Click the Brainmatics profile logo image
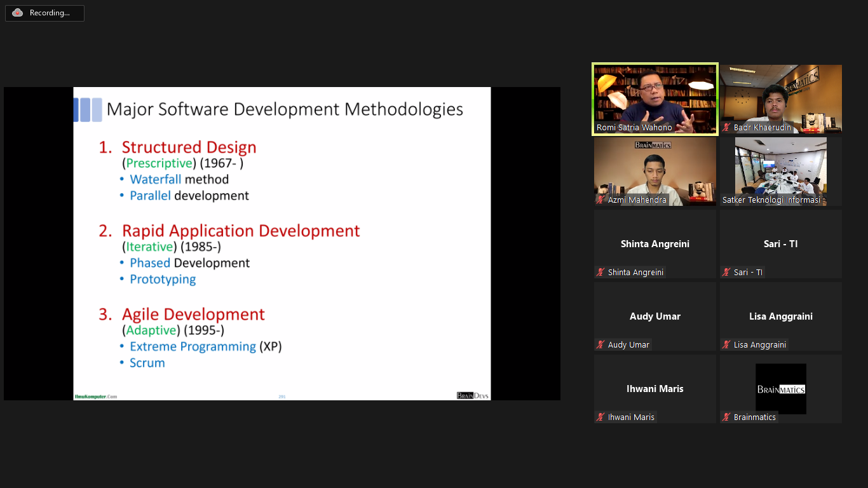The image size is (868, 488). (x=780, y=388)
